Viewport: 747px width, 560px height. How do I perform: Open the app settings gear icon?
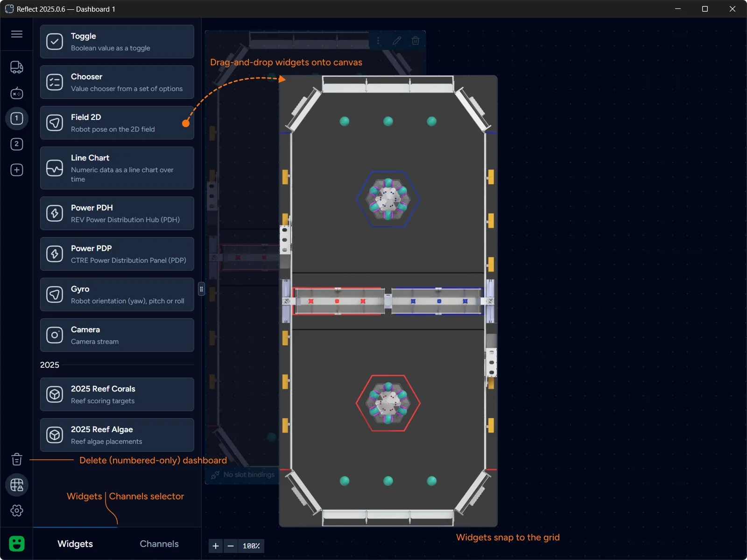pos(17,511)
